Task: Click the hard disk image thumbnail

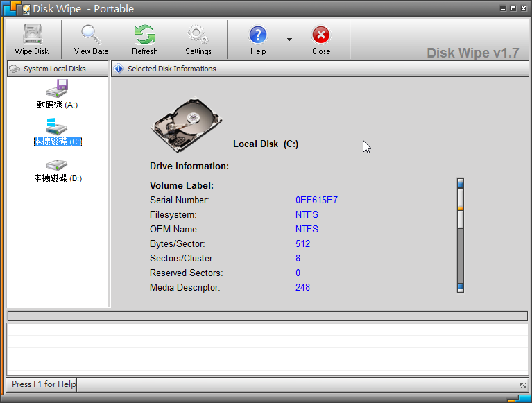Action: pyautogui.click(x=186, y=123)
